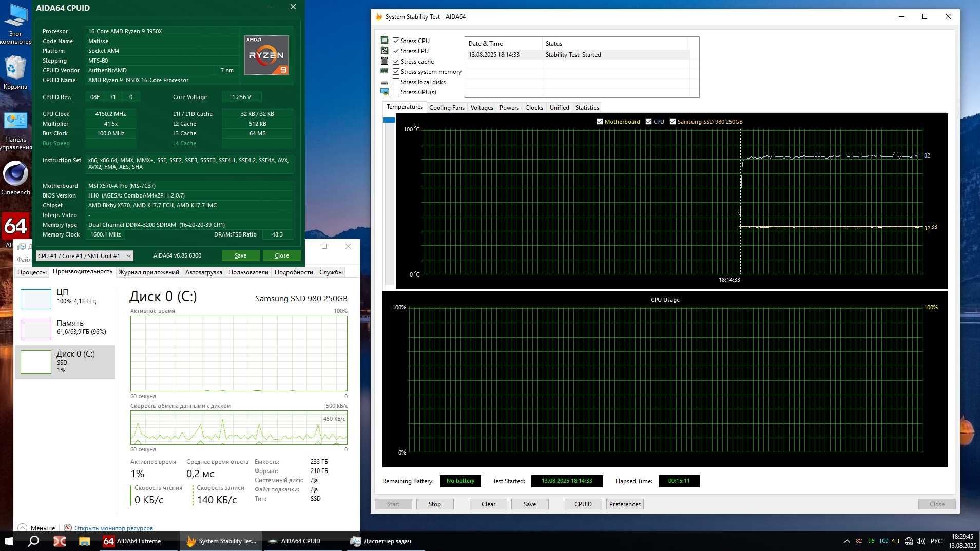Switch to Powers tab
The width and height of the screenshot is (980, 551).
pos(509,107)
